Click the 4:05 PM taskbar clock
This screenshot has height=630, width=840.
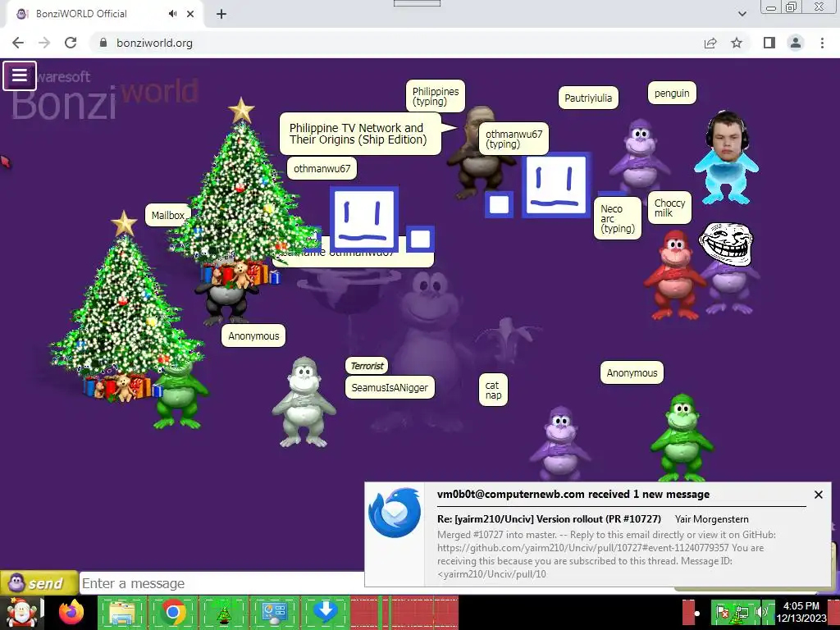[801, 612]
